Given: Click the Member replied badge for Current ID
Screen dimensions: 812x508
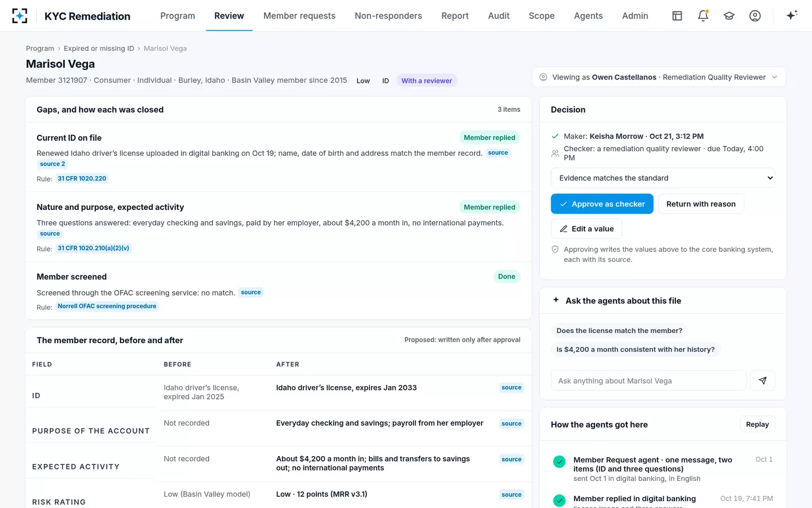Looking at the screenshot, I should click(x=489, y=138).
